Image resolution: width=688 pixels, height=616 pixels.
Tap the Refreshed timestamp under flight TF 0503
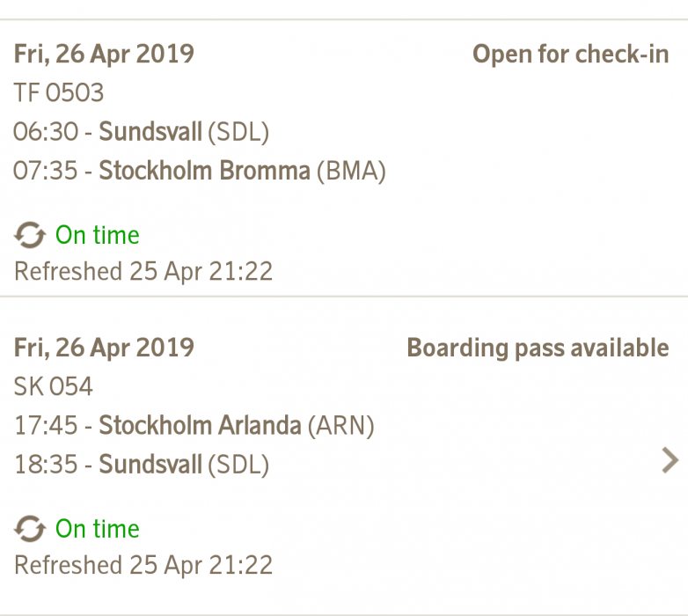[x=143, y=271]
